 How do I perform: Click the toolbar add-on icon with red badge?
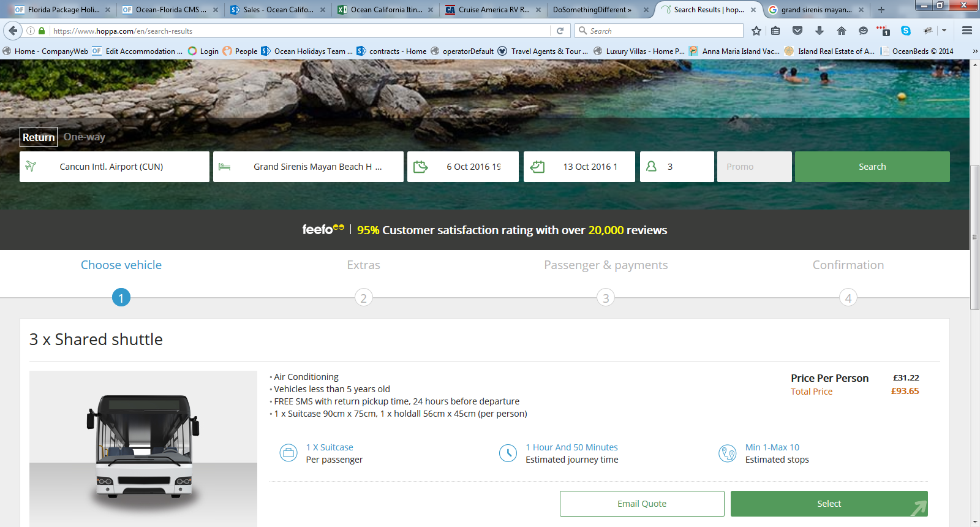(883, 31)
